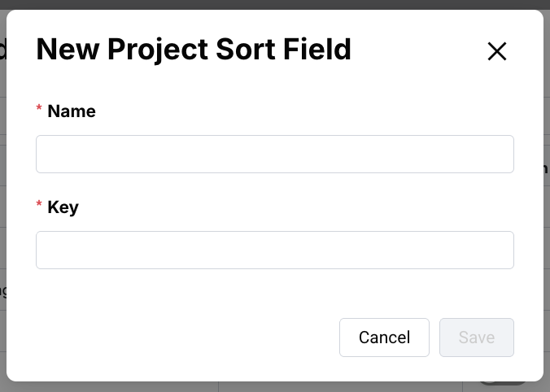This screenshot has width=550, height=392.
Task: Click the dimmed backdrop left of the dialog
Action: point(2,195)
